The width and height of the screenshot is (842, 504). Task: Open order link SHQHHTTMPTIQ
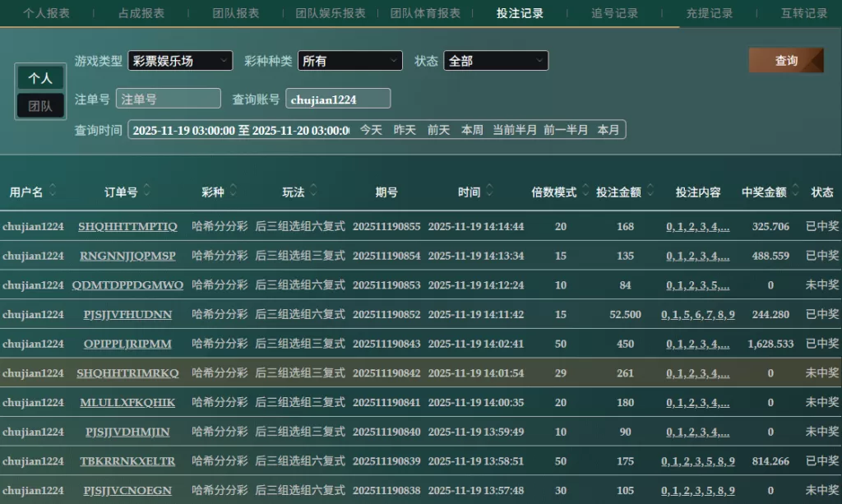(x=127, y=227)
